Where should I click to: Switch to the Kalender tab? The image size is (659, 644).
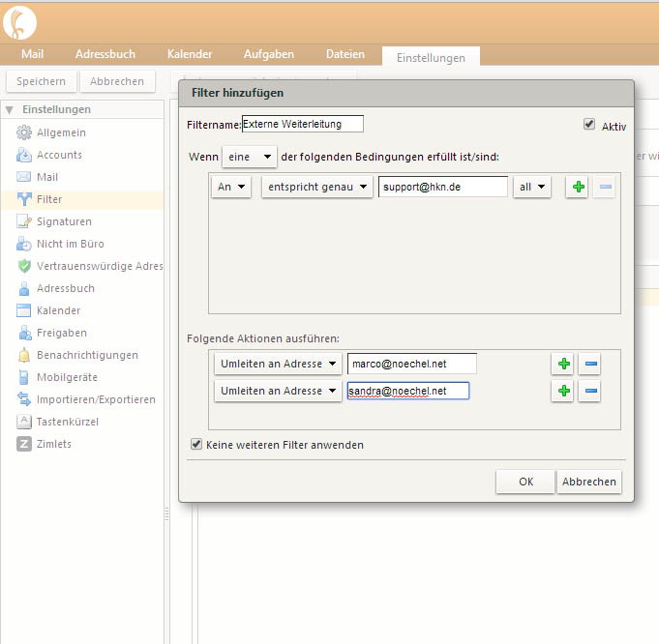pos(190,54)
